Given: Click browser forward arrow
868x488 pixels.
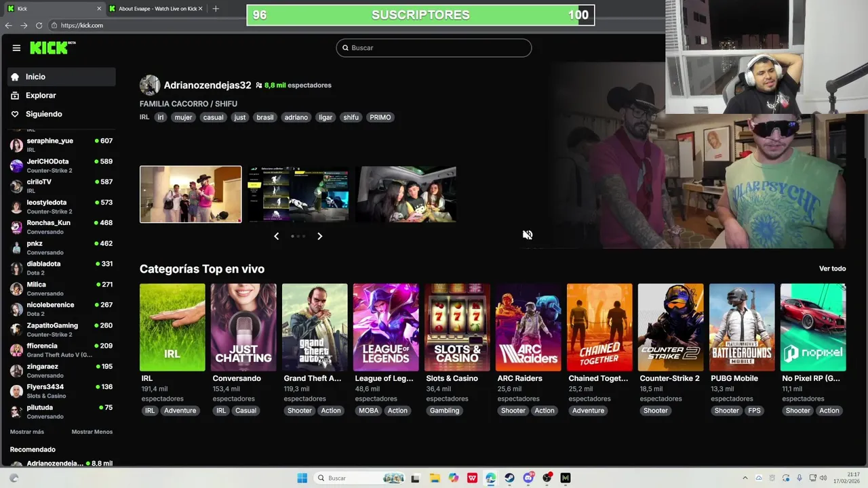Looking at the screenshot, I should coord(24,25).
